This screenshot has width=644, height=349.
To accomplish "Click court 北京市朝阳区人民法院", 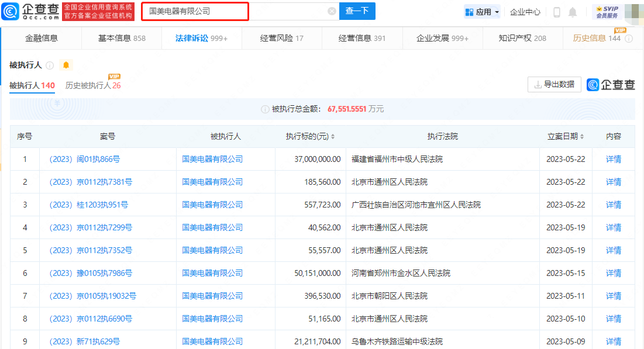I will [x=390, y=296].
